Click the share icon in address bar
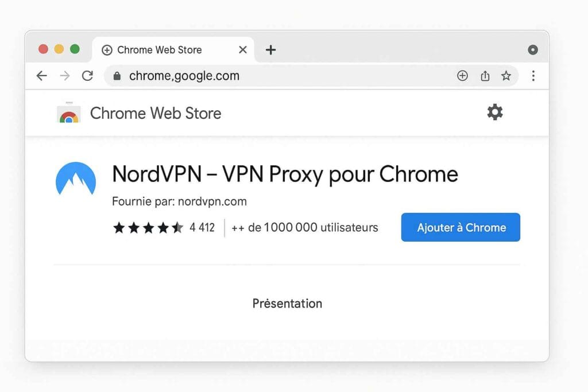Viewport: 588px width, 392px height. (485, 76)
